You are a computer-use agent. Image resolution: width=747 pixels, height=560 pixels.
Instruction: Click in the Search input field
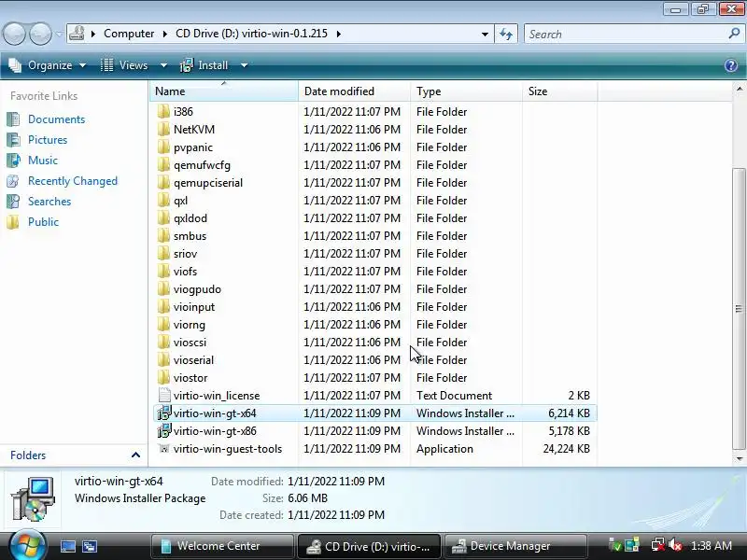[x=627, y=34]
